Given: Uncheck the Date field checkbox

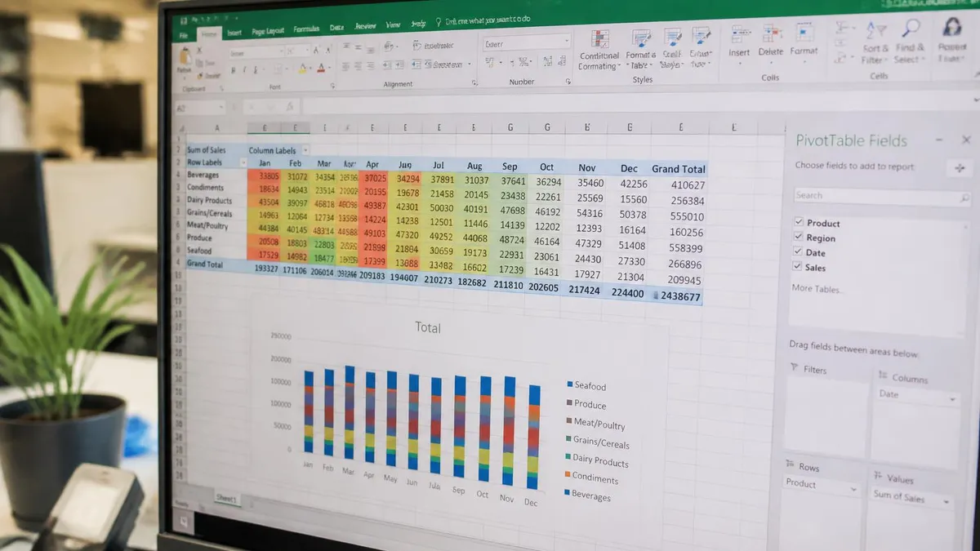Looking at the screenshot, I should pyautogui.click(x=798, y=251).
